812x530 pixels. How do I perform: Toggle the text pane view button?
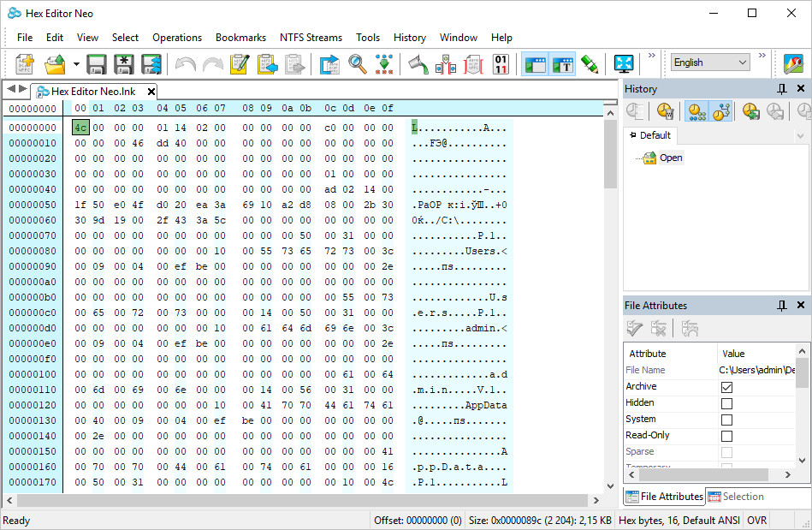click(x=562, y=64)
